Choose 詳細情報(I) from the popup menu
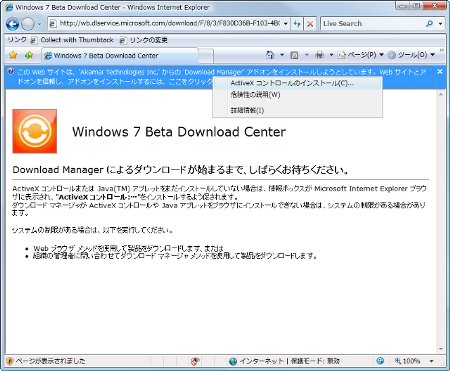The height and width of the screenshot is (371, 450). pos(297,110)
